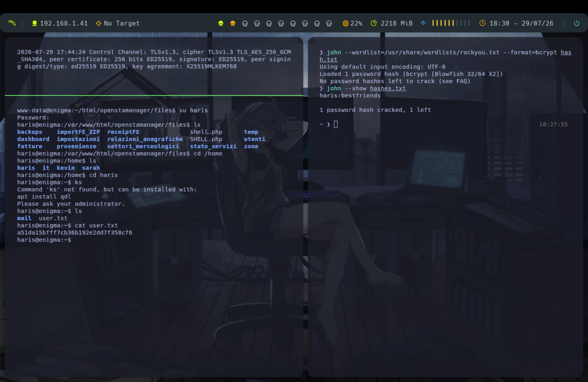Open the power menu icon
Screen dimensions: 588x382
576,23
